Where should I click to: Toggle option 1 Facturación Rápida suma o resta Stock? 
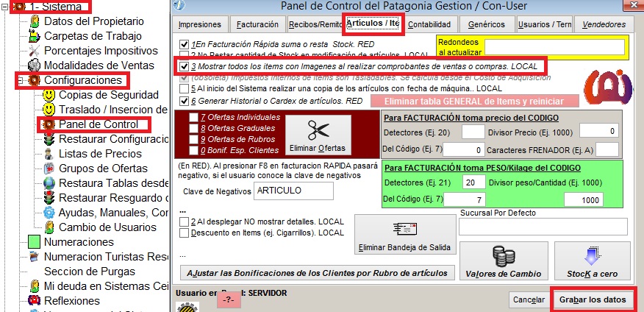click(x=184, y=44)
